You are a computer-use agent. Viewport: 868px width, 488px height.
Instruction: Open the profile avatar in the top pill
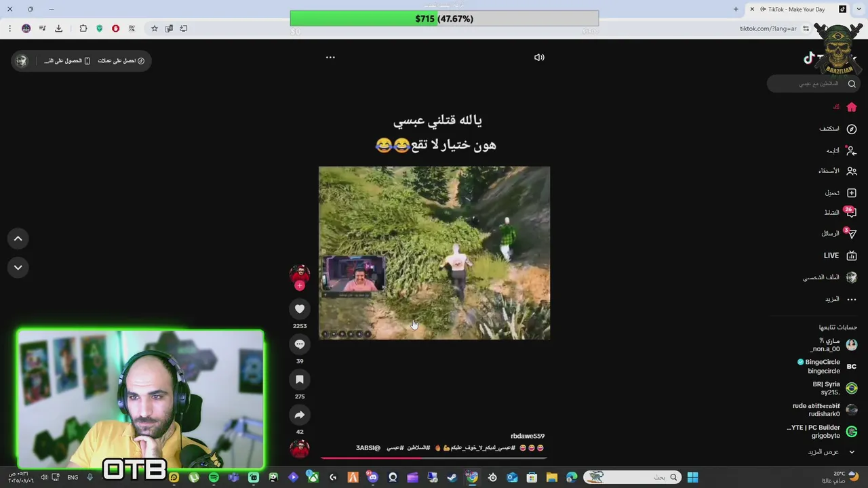22,61
